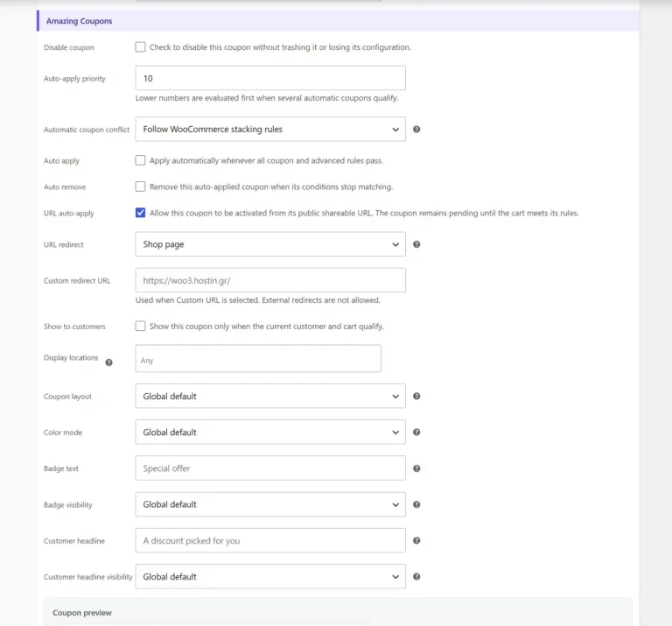Screen dimensions: 672x626
Task: Click 'Lower numbers are evaluated first' hint text
Action: (x=267, y=98)
